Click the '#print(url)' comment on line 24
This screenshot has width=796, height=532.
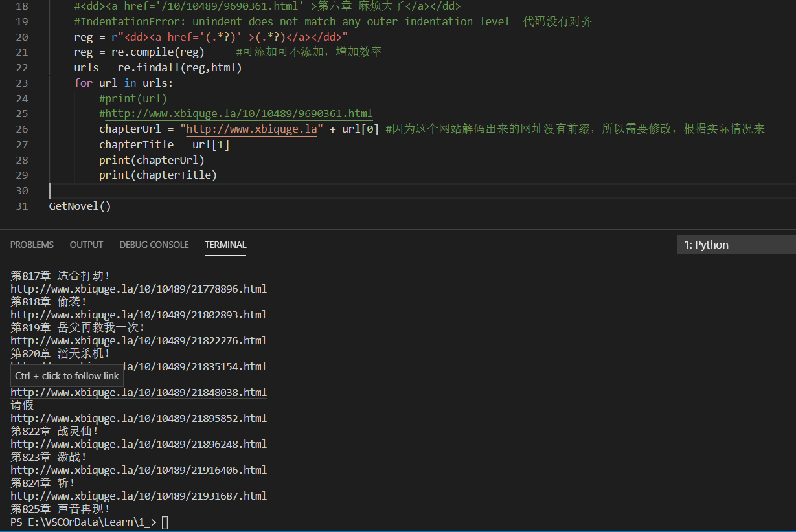pos(133,98)
